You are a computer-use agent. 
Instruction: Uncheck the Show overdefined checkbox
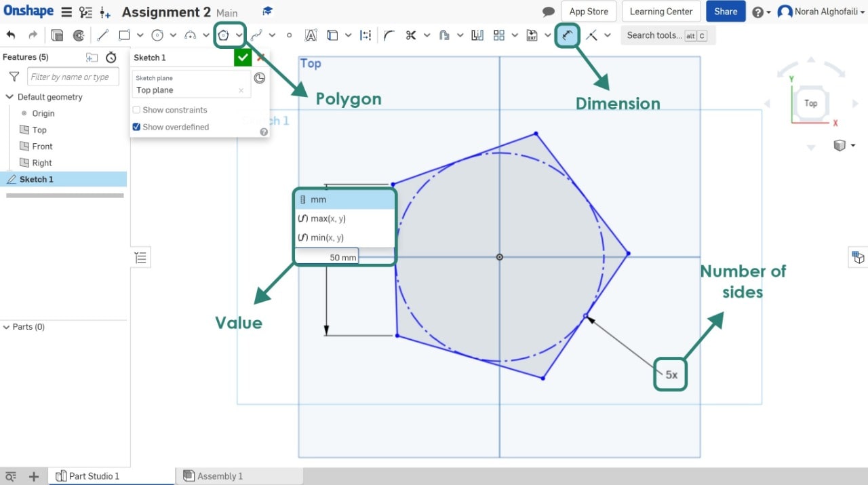click(136, 127)
